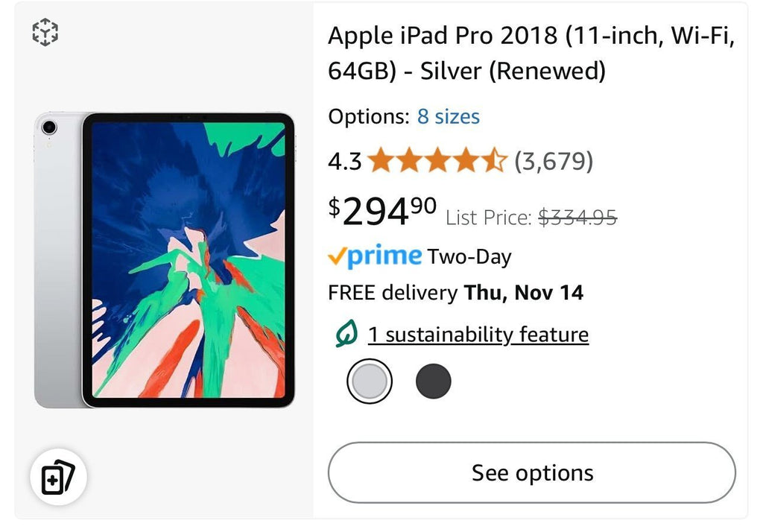Select the Silver color swatch

click(370, 381)
